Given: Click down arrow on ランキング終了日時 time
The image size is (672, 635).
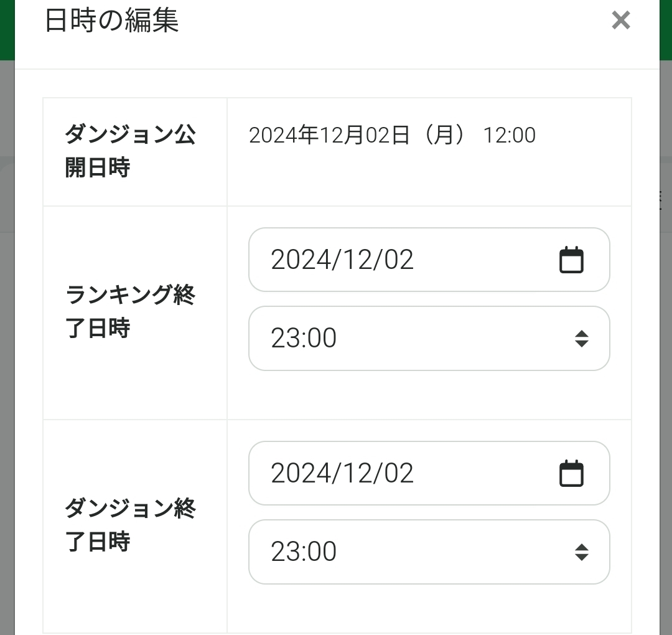Looking at the screenshot, I should 582,344.
